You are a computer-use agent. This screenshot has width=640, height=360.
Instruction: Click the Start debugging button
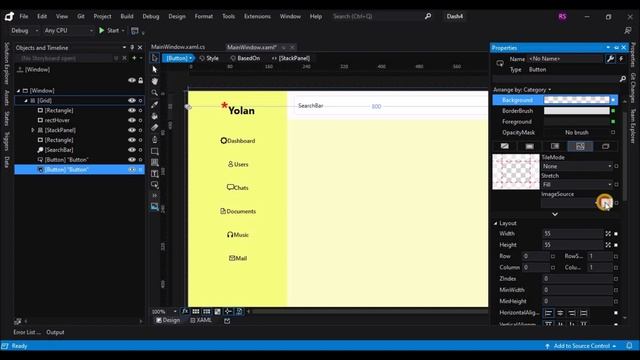[109, 31]
